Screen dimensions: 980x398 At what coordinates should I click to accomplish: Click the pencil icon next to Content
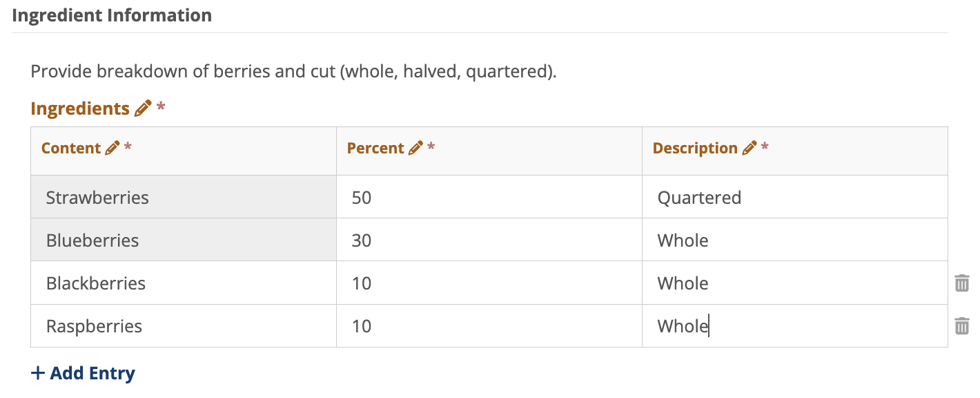[112, 148]
